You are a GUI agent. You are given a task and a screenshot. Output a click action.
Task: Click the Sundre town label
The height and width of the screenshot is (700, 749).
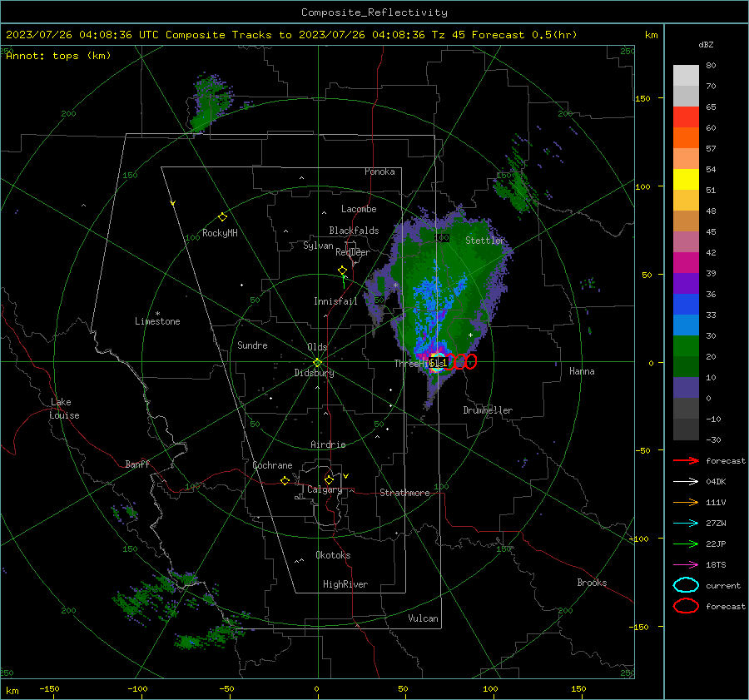click(252, 345)
